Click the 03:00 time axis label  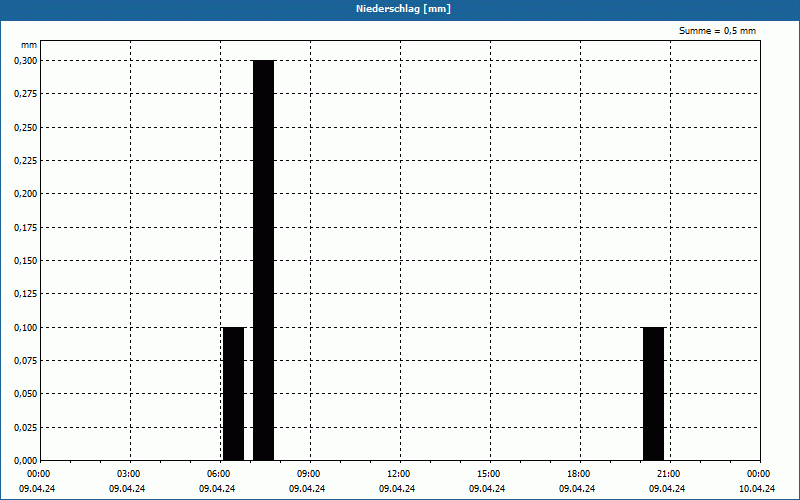tap(129, 474)
